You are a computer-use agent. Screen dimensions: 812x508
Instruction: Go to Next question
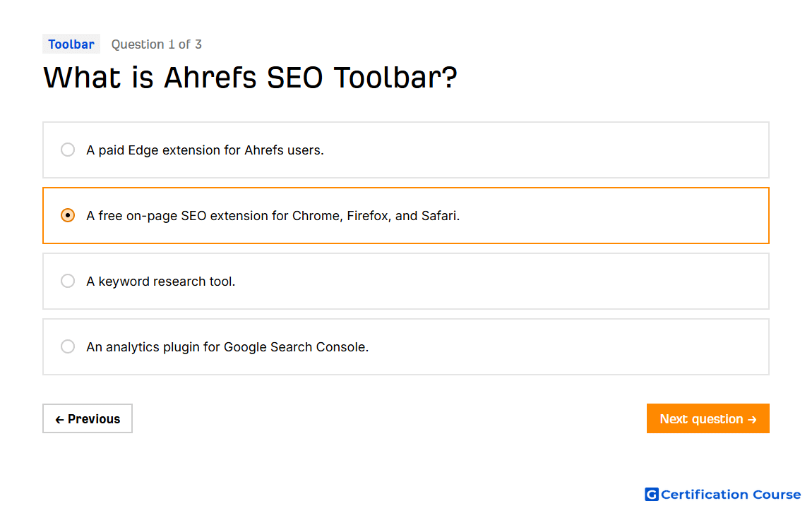click(708, 418)
